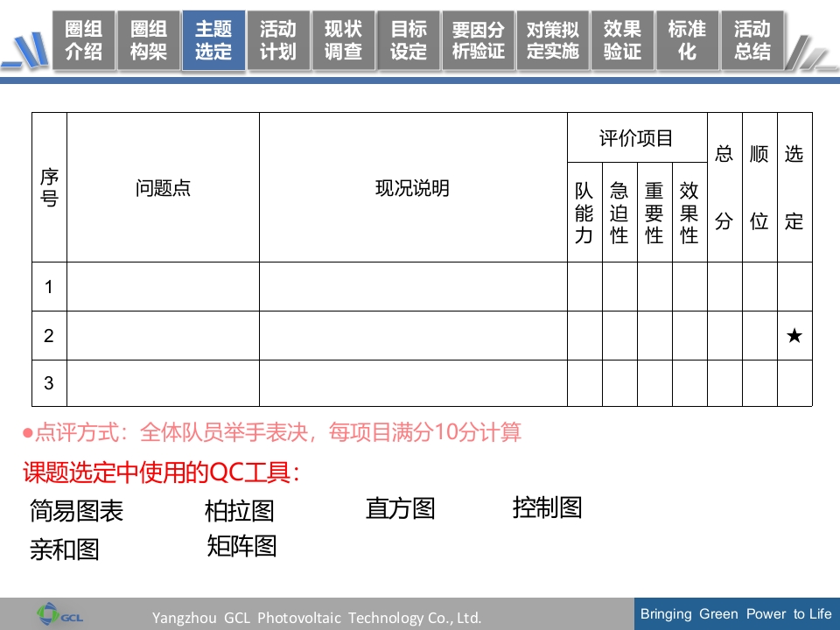Open the 现状调查 section
This screenshot has width=840, height=630.
[343, 39]
